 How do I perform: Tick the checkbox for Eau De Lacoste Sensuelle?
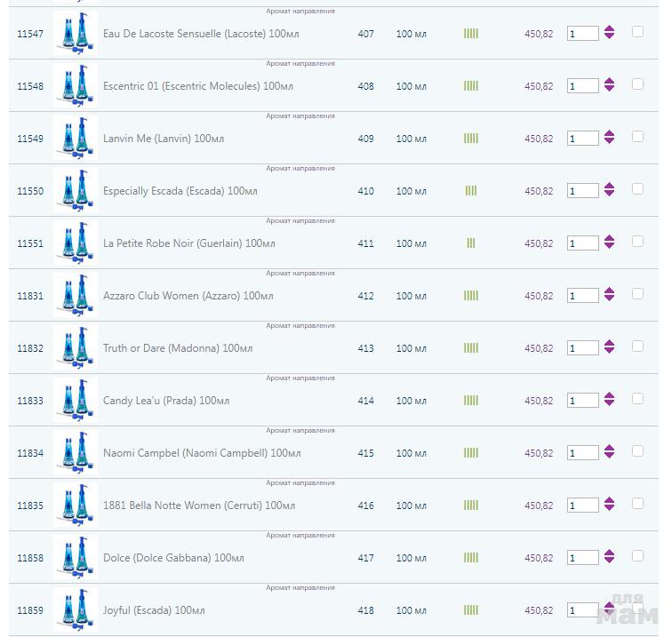(x=637, y=32)
